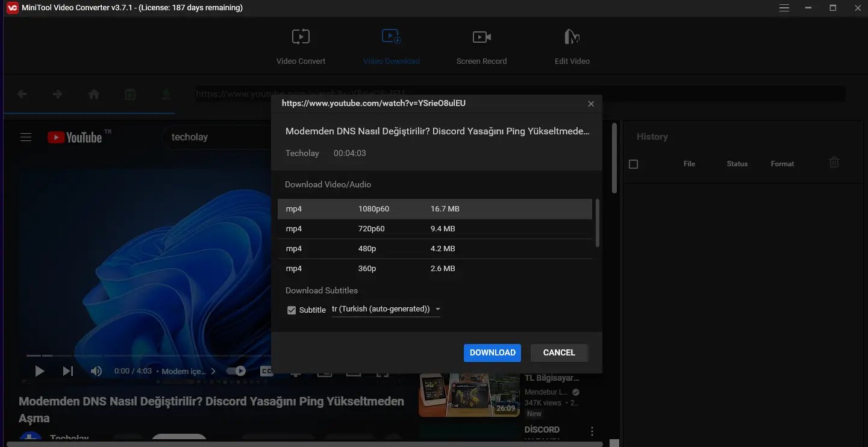This screenshot has width=868, height=447.
Task: Click the green download icon in toolbar
Action: coord(166,94)
